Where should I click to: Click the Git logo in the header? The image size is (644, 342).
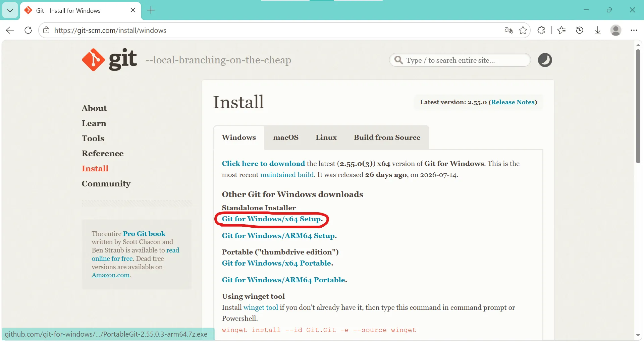tap(109, 60)
